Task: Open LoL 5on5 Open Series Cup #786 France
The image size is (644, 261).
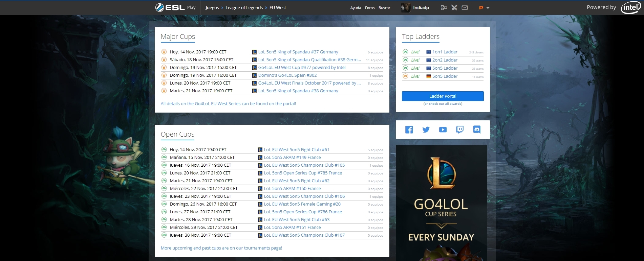Action: [x=303, y=212]
